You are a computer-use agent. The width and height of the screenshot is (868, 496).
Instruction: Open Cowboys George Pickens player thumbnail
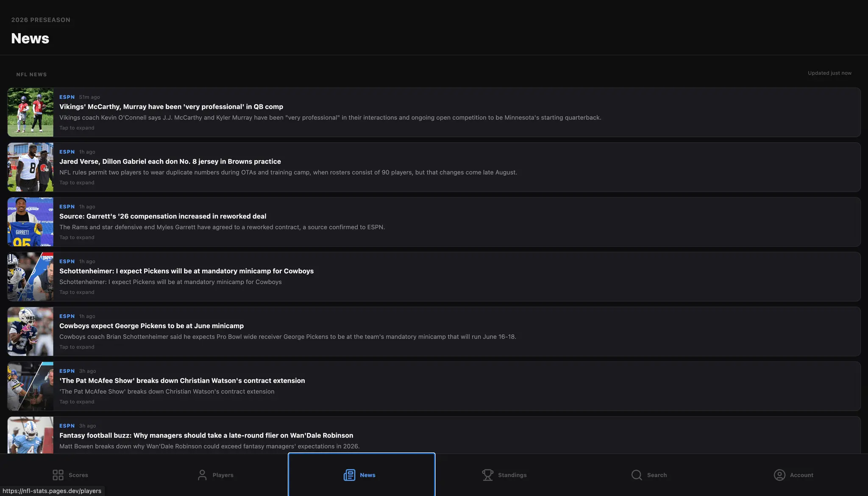31,331
